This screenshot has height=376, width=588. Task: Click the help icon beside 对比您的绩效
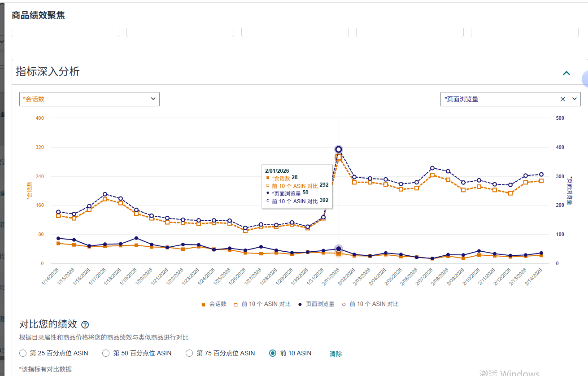85,325
